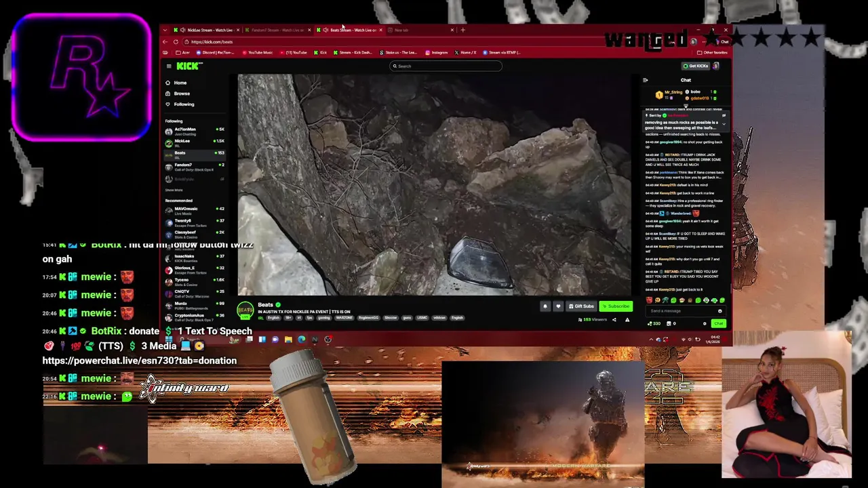Open CryptoniumAus recommended channel

point(195,317)
